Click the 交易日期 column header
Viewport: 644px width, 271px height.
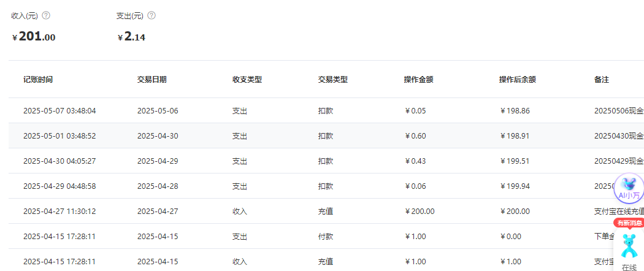(x=151, y=80)
